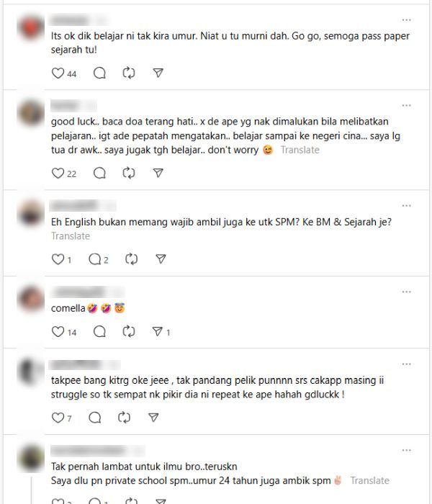Screen dimensions: 432x504
Task: Like the 'good luck' comment with 22 likes
Action: pos(58,174)
